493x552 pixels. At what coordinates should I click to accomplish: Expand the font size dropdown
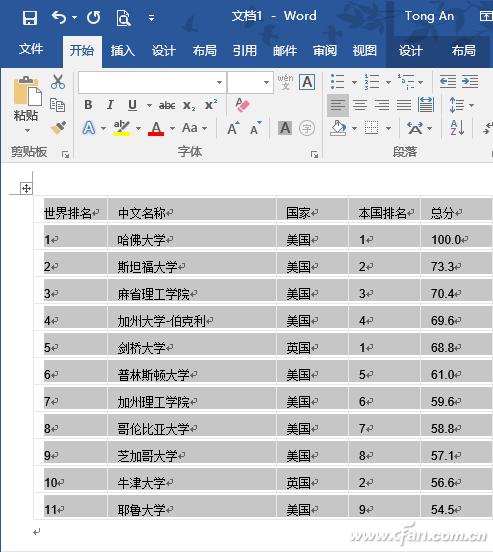[267, 82]
